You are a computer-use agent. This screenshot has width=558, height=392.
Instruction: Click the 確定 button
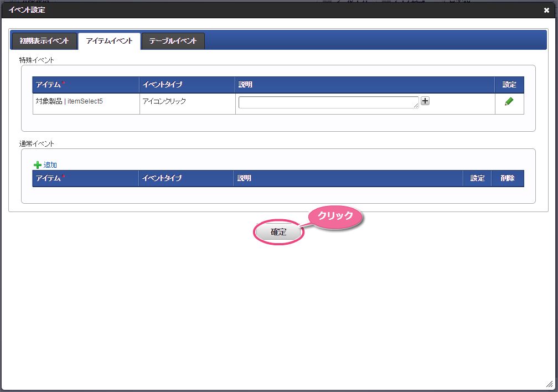click(278, 232)
